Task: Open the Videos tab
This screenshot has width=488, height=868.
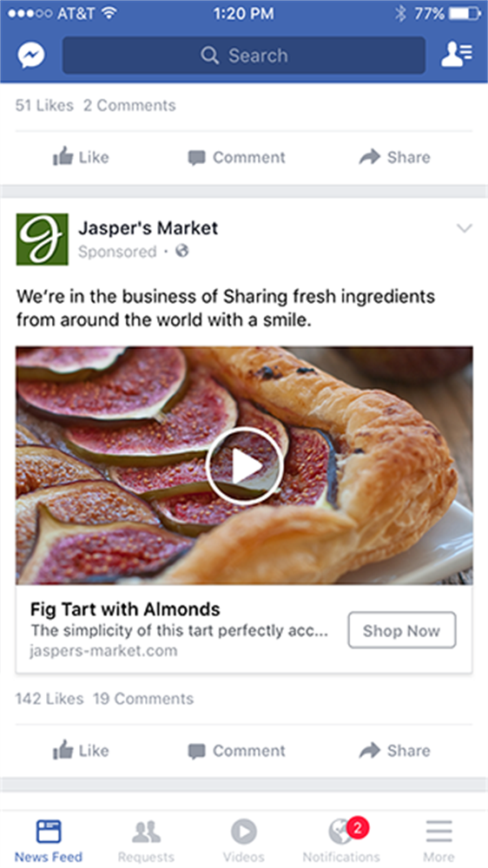Action: (x=244, y=840)
